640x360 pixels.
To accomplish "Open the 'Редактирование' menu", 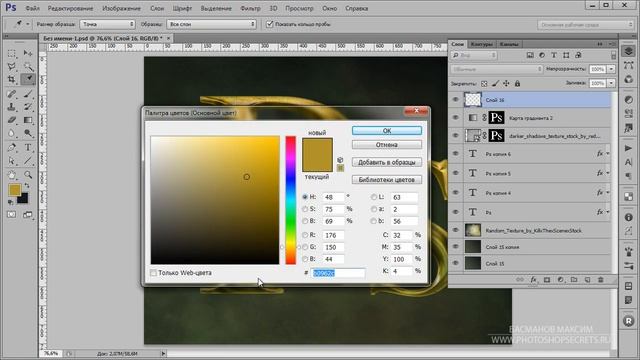I will [x=70, y=8].
